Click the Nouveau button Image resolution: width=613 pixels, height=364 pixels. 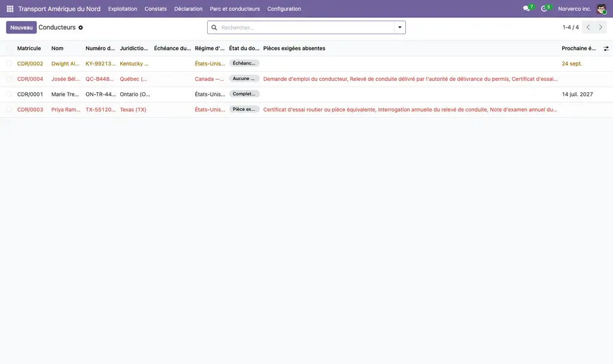[x=21, y=28]
